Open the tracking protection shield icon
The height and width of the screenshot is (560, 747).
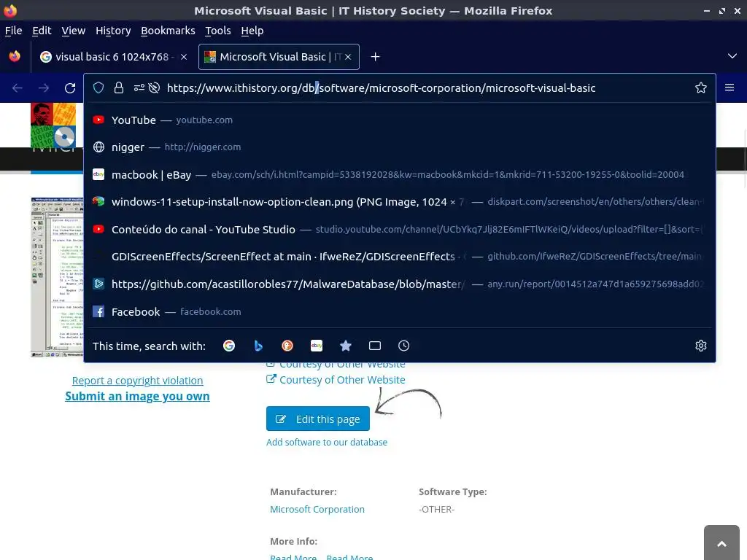pos(98,87)
